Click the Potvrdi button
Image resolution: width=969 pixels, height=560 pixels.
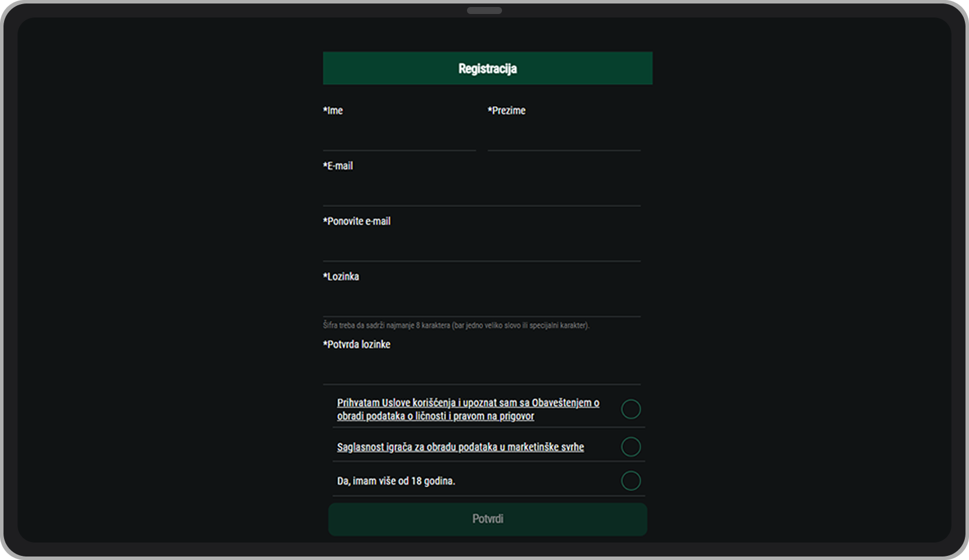[x=487, y=519]
